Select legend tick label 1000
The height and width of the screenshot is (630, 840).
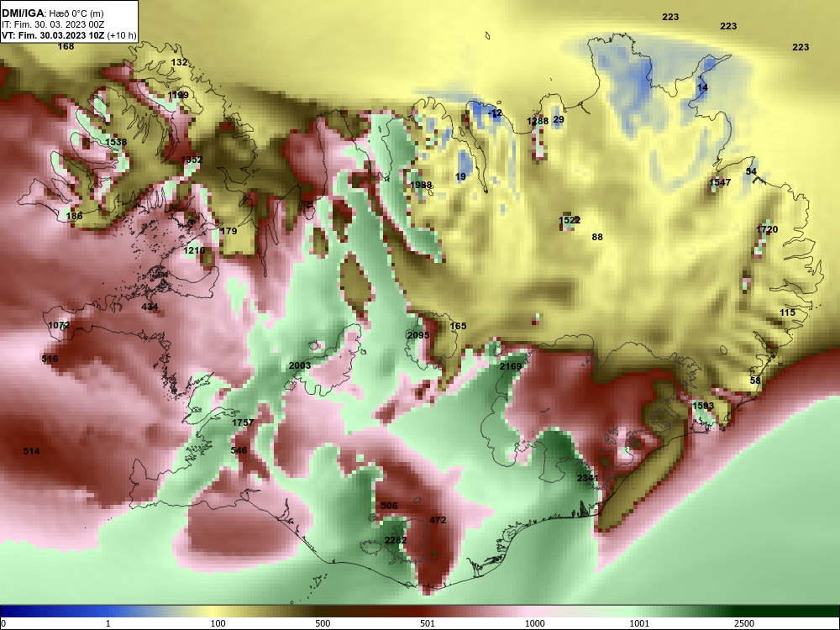534,623
